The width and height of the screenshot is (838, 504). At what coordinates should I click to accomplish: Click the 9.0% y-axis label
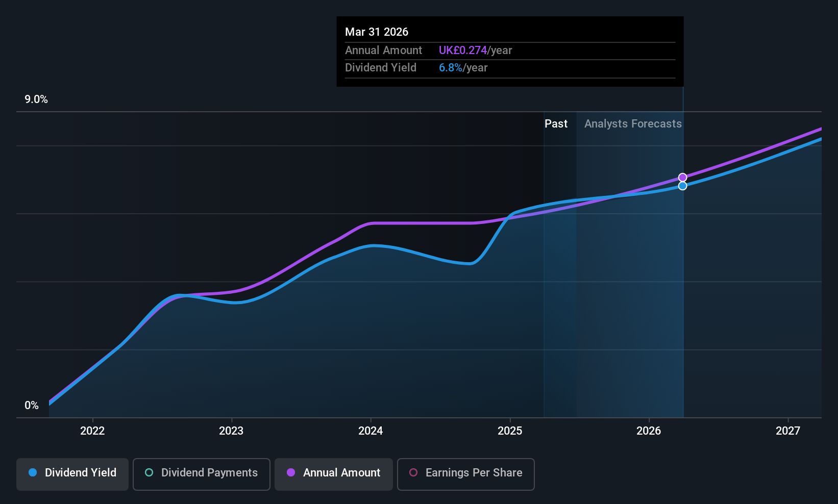[36, 99]
